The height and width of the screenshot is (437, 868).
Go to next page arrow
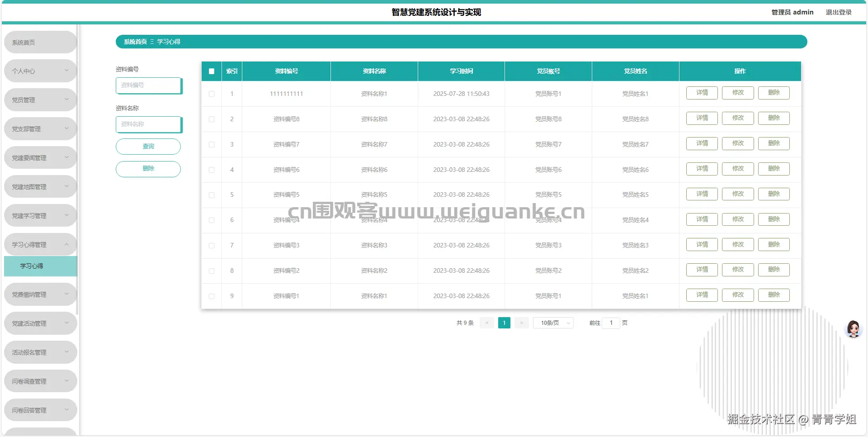point(521,323)
